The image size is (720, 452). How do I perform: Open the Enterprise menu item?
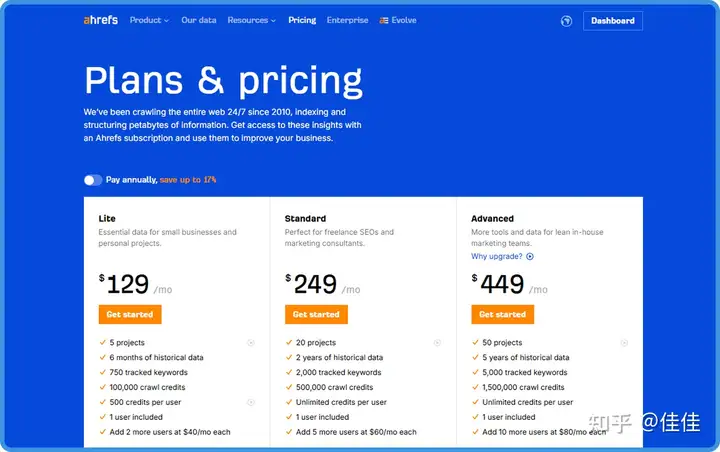point(348,20)
